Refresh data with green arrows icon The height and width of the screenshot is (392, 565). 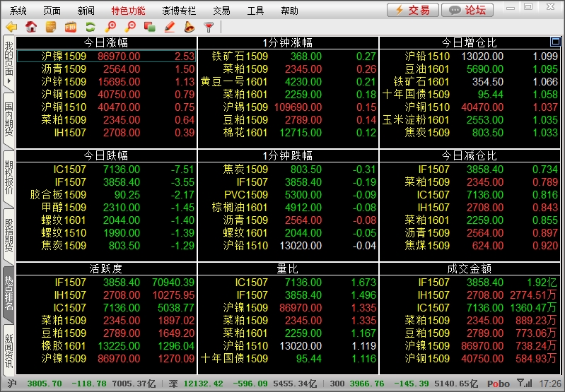[x=90, y=27]
